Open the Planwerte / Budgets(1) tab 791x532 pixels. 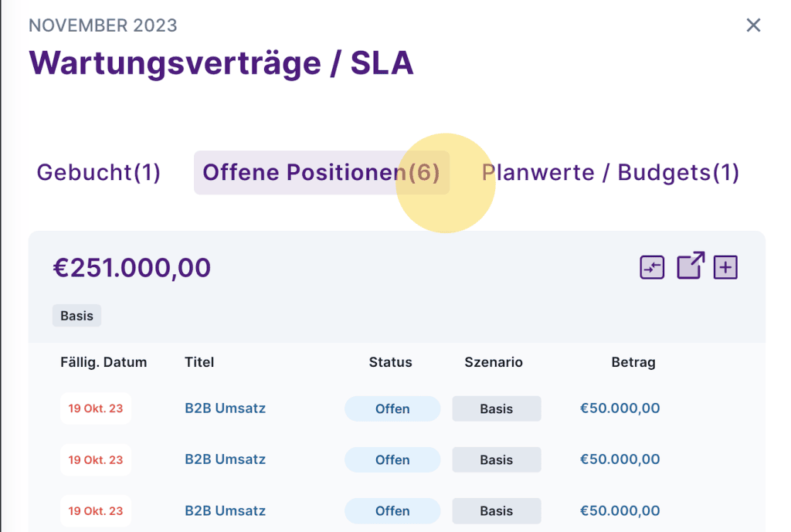click(x=610, y=172)
